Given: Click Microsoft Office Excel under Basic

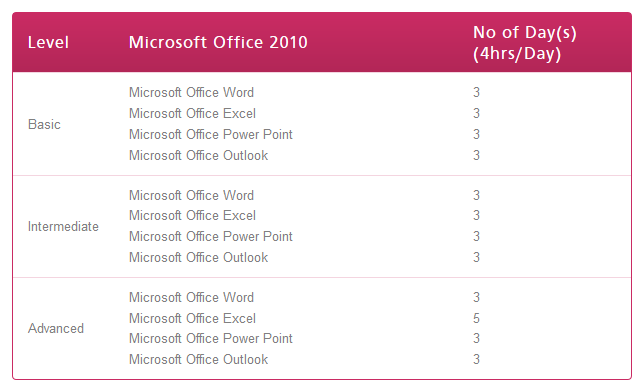Looking at the screenshot, I should point(192,114).
